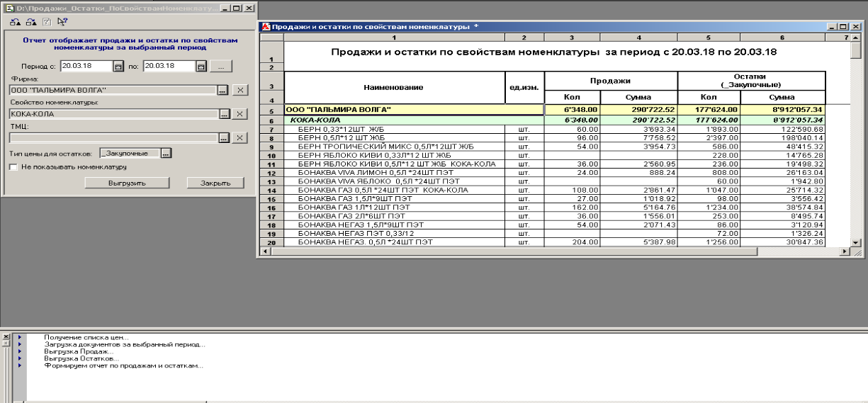Click the sales sum cell 888.24

(638, 171)
